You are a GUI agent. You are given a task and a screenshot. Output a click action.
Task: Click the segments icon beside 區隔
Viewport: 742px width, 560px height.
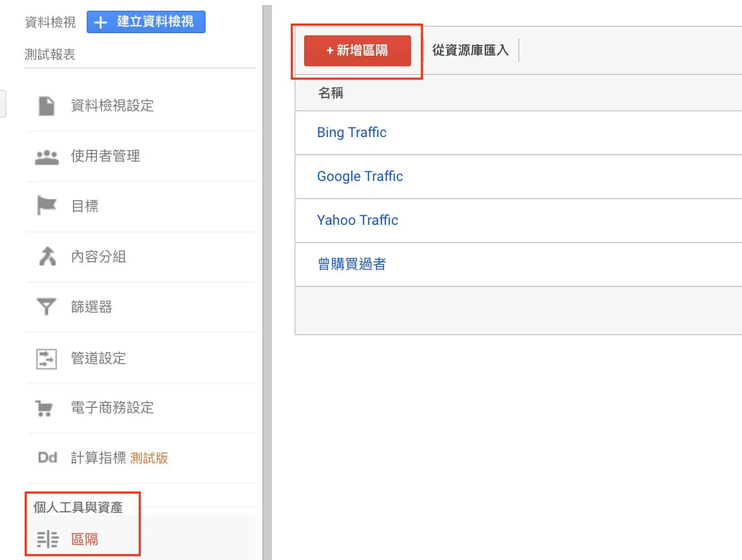[48, 539]
